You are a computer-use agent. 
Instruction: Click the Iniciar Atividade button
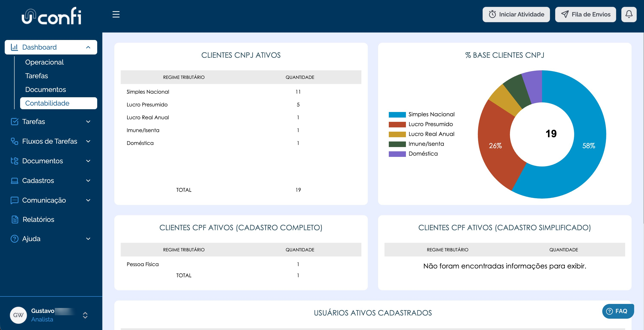516,14
